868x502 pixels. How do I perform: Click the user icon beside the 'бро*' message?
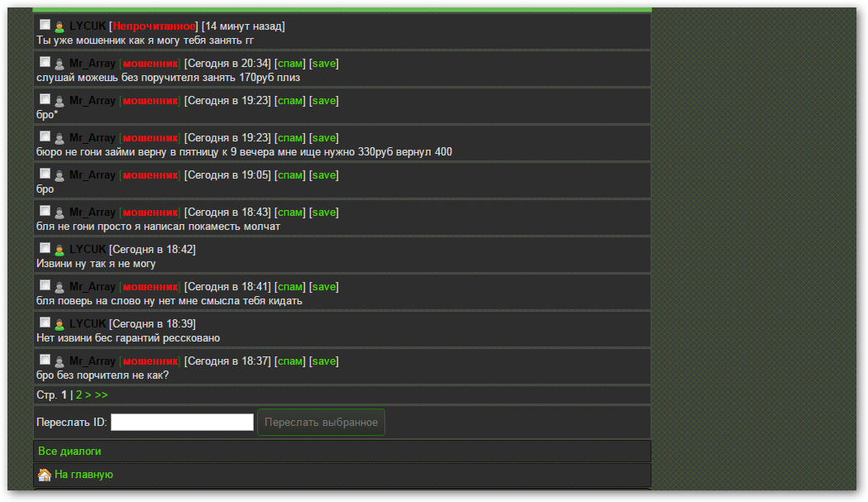click(60, 101)
